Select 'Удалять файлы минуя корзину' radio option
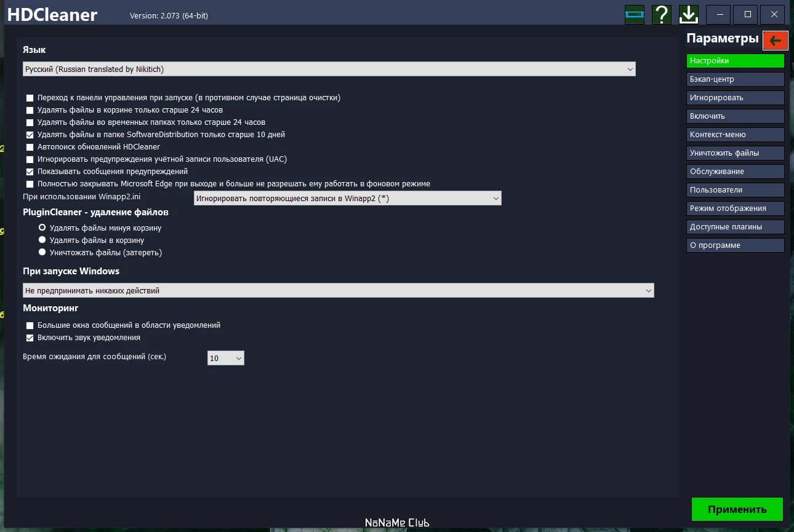This screenshot has width=794, height=532. (x=42, y=228)
